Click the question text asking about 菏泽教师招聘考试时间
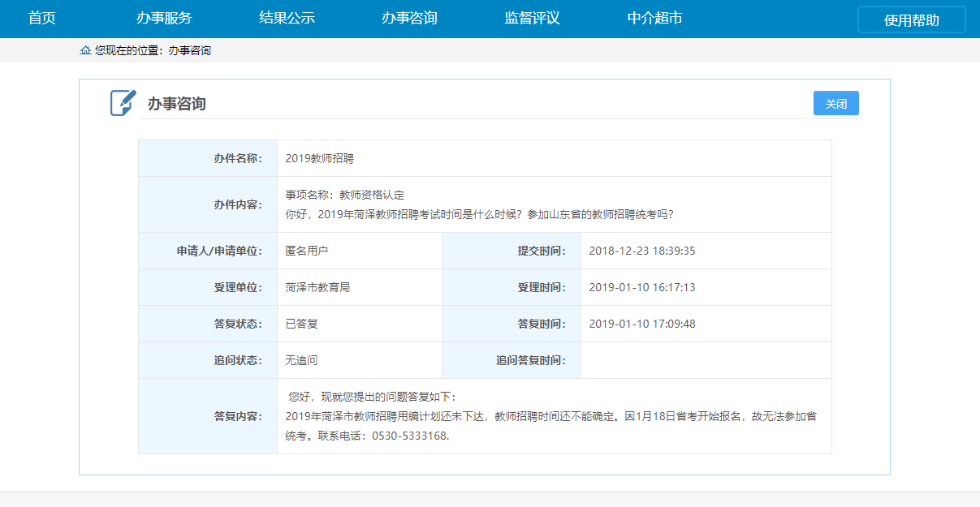 click(479, 215)
